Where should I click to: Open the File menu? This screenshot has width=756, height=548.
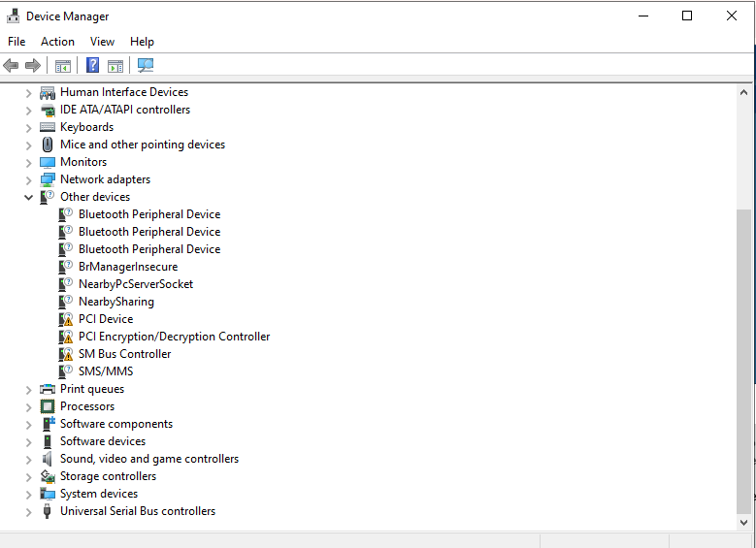point(16,42)
